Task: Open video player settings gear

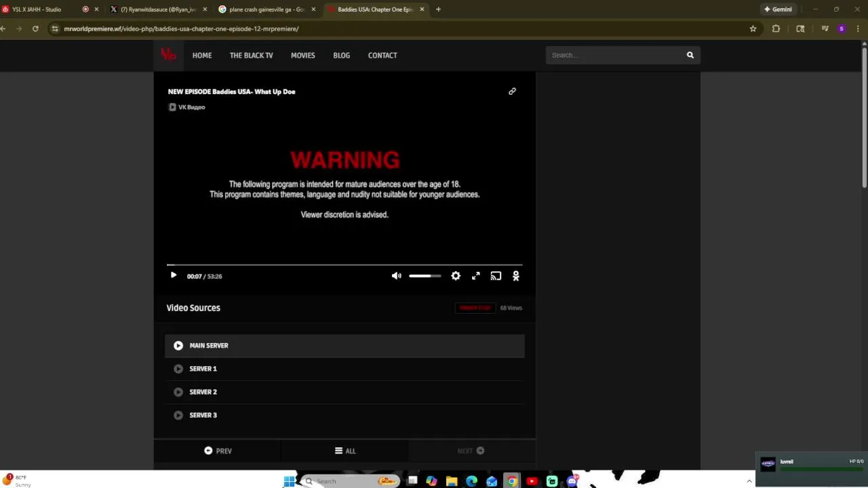Action: pyautogui.click(x=456, y=276)
